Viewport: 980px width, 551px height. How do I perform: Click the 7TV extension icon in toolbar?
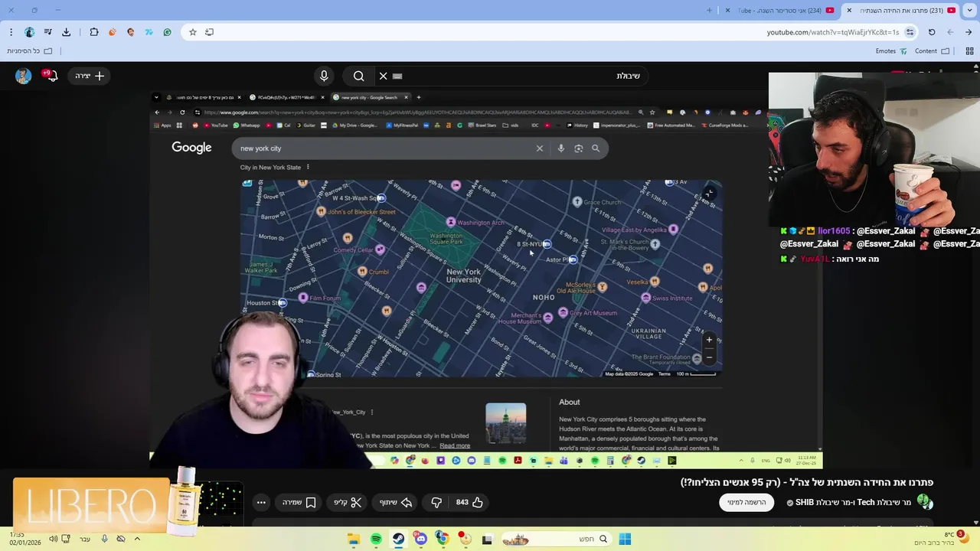point(149,32)
